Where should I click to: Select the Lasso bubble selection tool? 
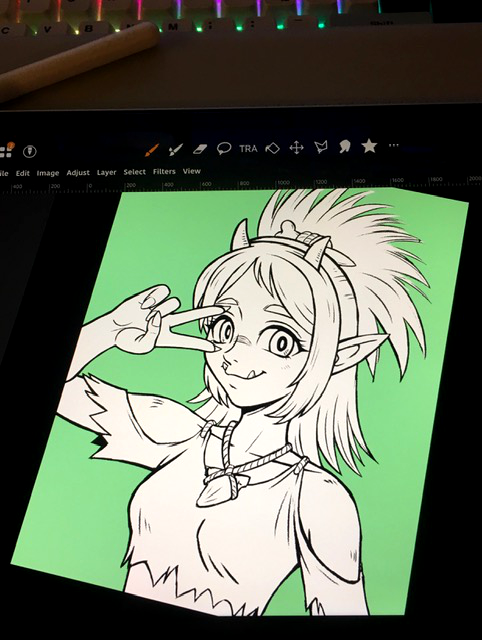tap(224, 148)
